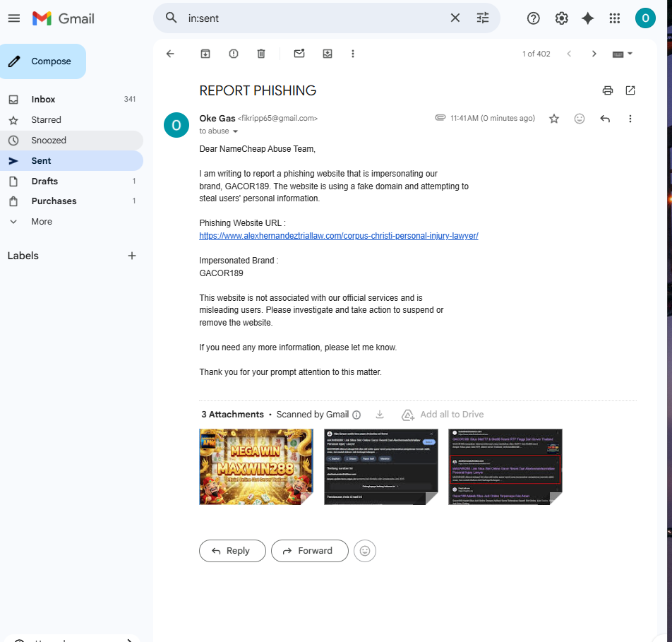
Task: Open Gemini sparkle icon
Action: (587, 18)
